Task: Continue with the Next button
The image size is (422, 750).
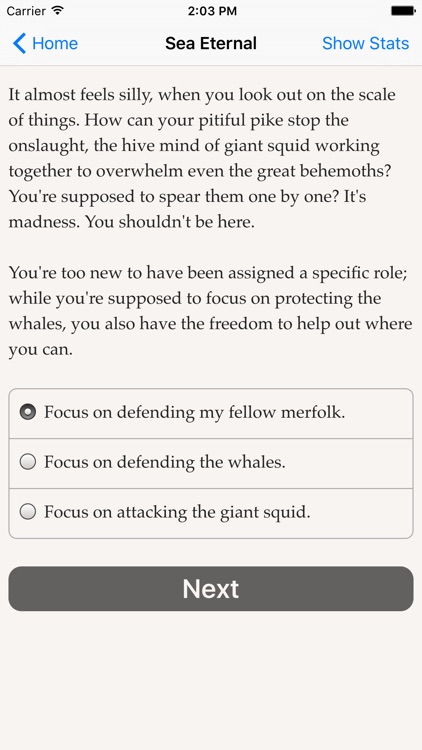Action: tap(211, 589)
